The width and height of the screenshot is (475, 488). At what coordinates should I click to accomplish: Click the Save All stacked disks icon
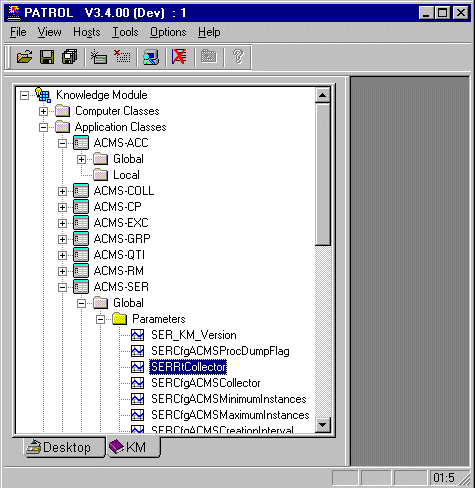click(70, 57)
